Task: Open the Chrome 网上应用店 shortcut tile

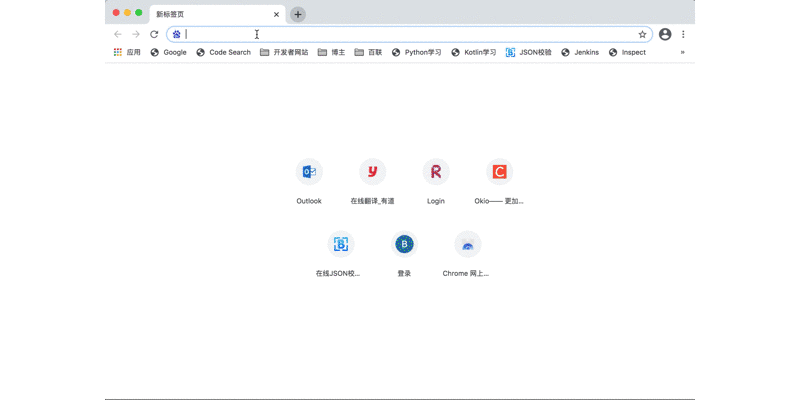Action: point(467,254)
